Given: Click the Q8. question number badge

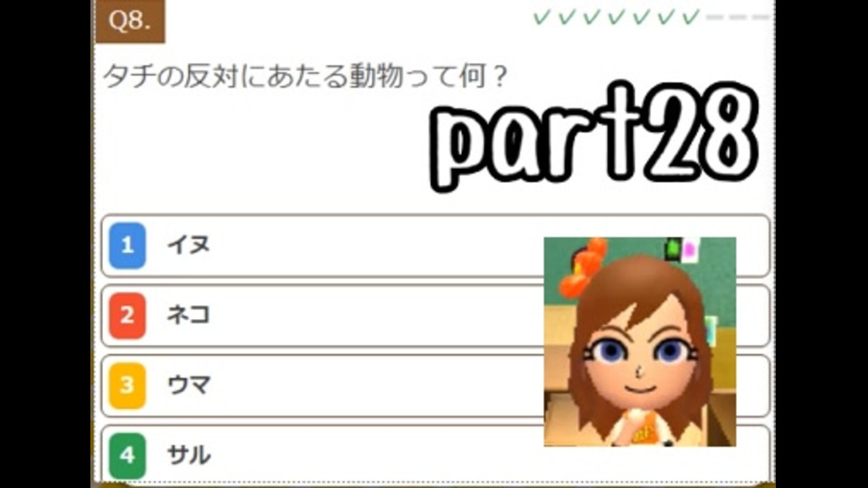Looking at the screenshot, I should click(130, 21).
